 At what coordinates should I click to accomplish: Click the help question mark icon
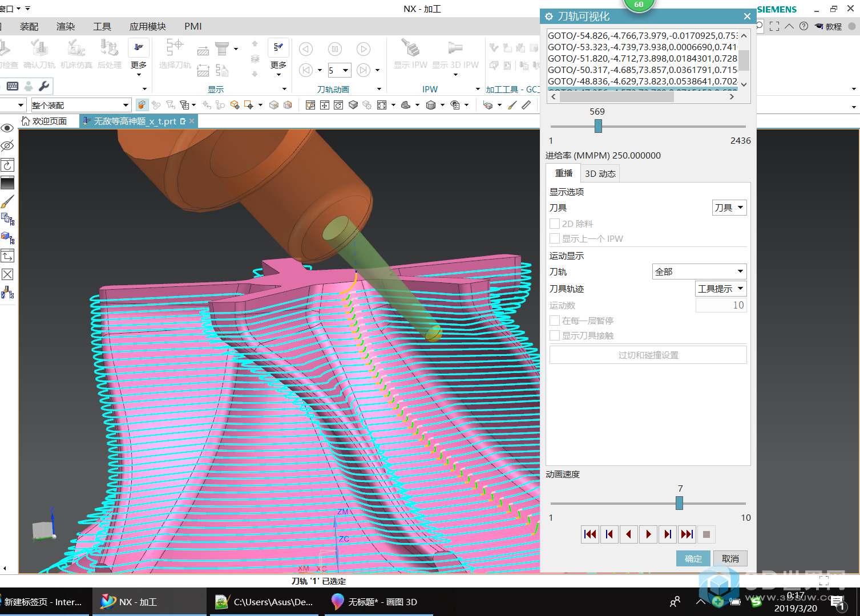(804, 26)
